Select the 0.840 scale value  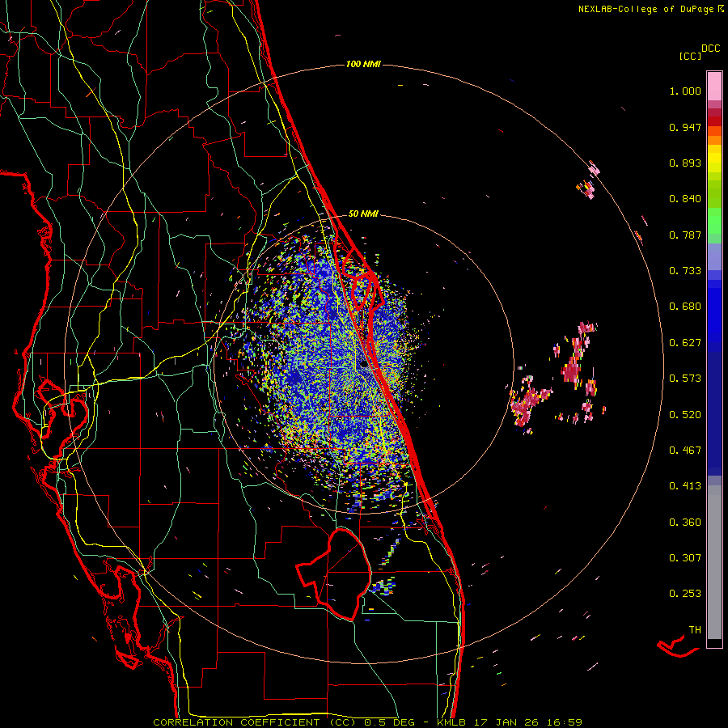(x=685, y=199)
